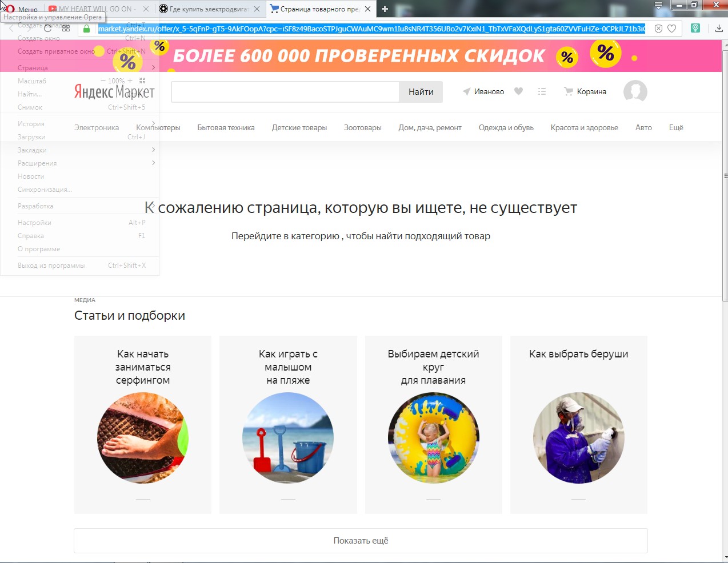Click the ad blocker shield icon in address bar
Image resolution: width=728 pixels, height=563 pixels.
pos(658,29)
